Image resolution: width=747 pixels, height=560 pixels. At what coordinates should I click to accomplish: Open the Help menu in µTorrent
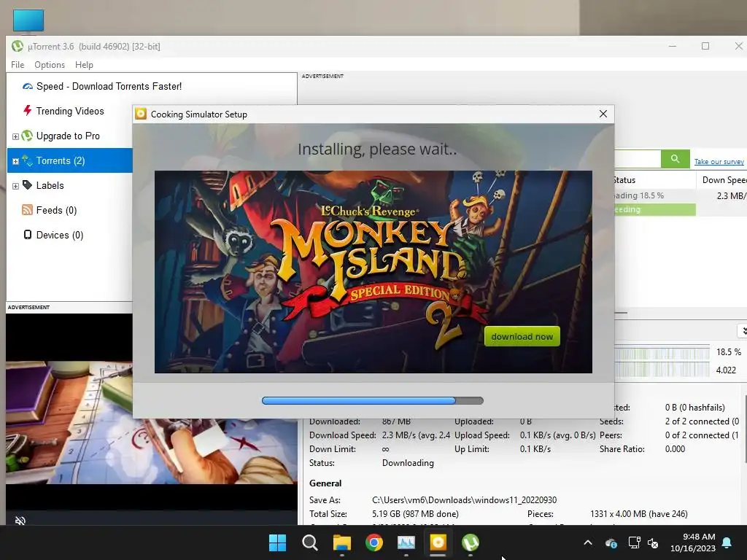pyautogui.click(x=84, y=65)
